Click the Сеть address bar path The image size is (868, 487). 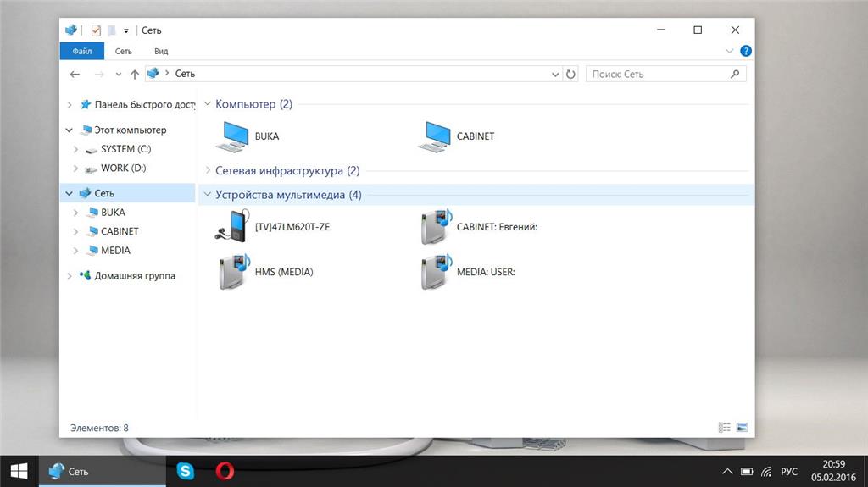tap(185, 74)
